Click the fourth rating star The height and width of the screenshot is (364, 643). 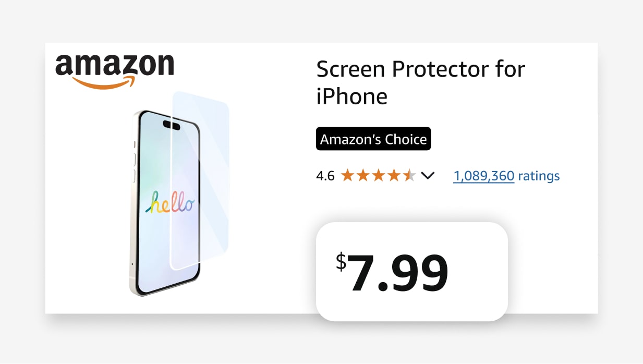click(x=394, y=176)
